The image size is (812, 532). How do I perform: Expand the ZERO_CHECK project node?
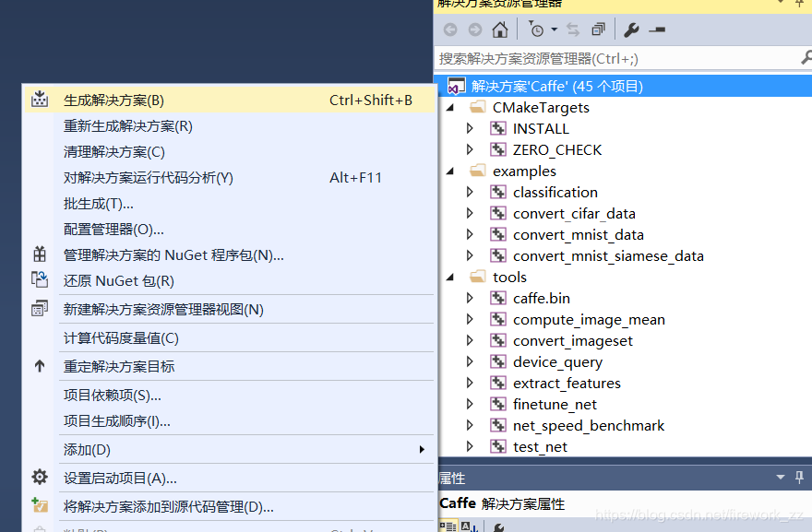pyautogui.click(x=470, y=149)
